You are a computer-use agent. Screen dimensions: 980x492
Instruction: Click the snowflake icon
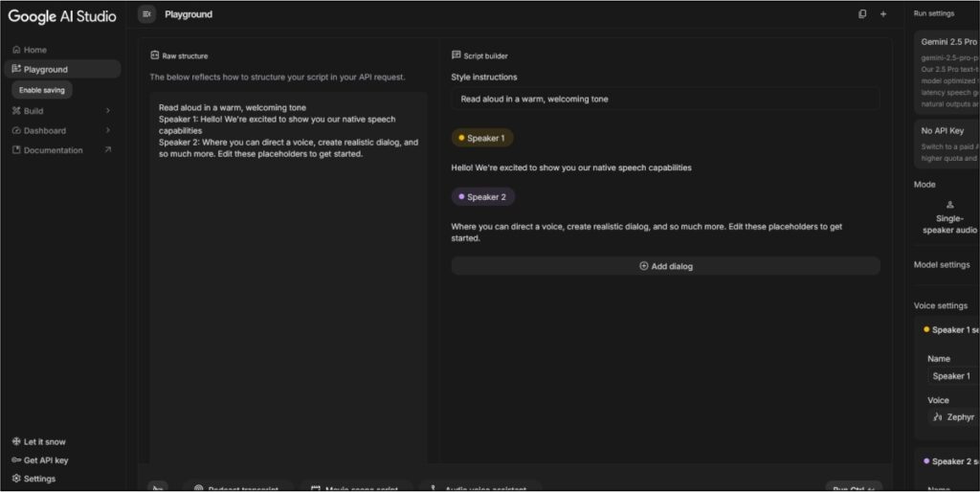16,441
